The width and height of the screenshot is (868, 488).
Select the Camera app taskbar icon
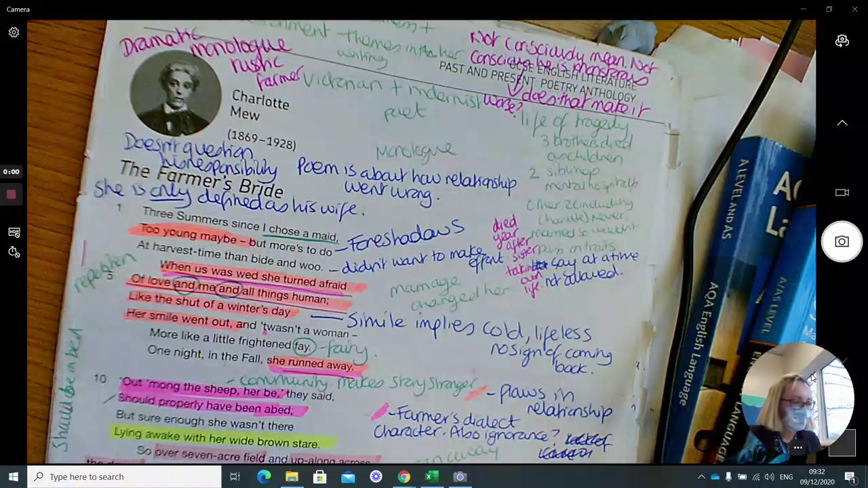[x=460, y=476]
